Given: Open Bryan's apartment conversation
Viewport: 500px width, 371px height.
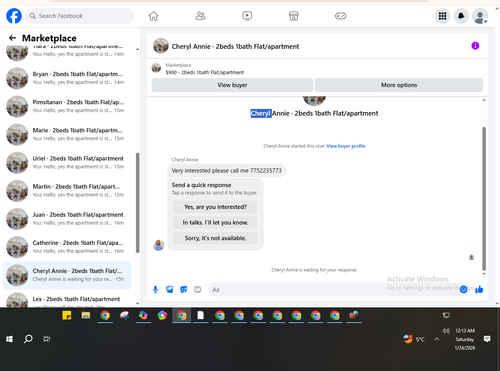Looking at the screenshot, I should click(68, 78).
